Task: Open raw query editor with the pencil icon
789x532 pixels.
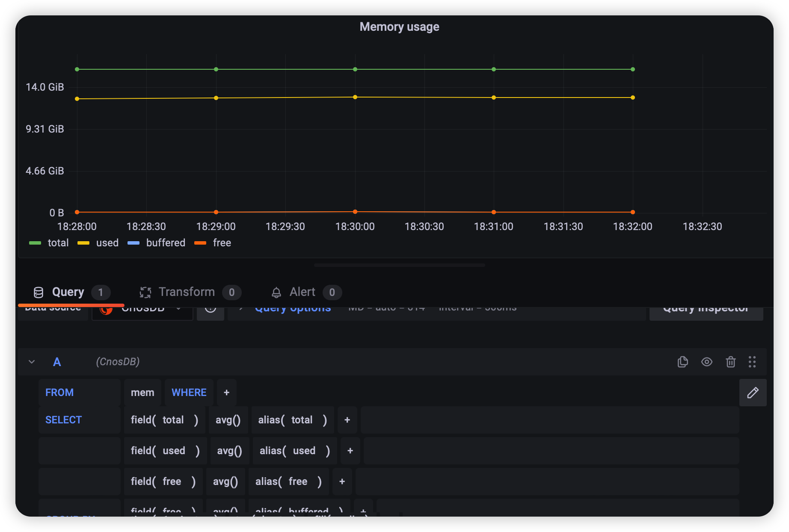Action: click(753, 393)
